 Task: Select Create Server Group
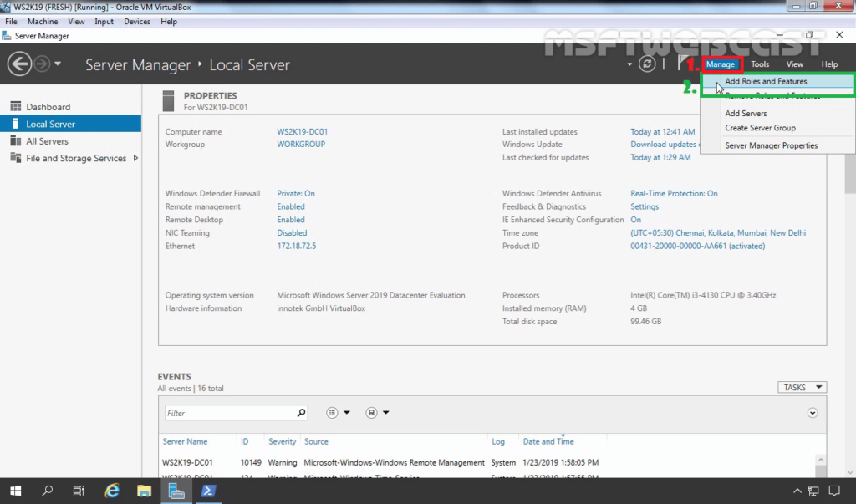(760, 128)
